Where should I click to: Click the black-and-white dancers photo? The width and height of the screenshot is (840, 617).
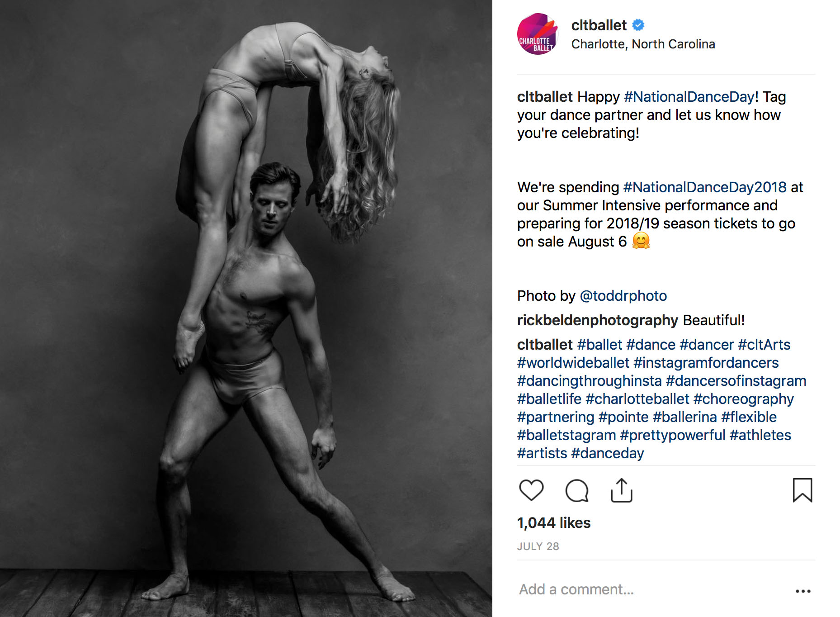(x=246, y=308)
